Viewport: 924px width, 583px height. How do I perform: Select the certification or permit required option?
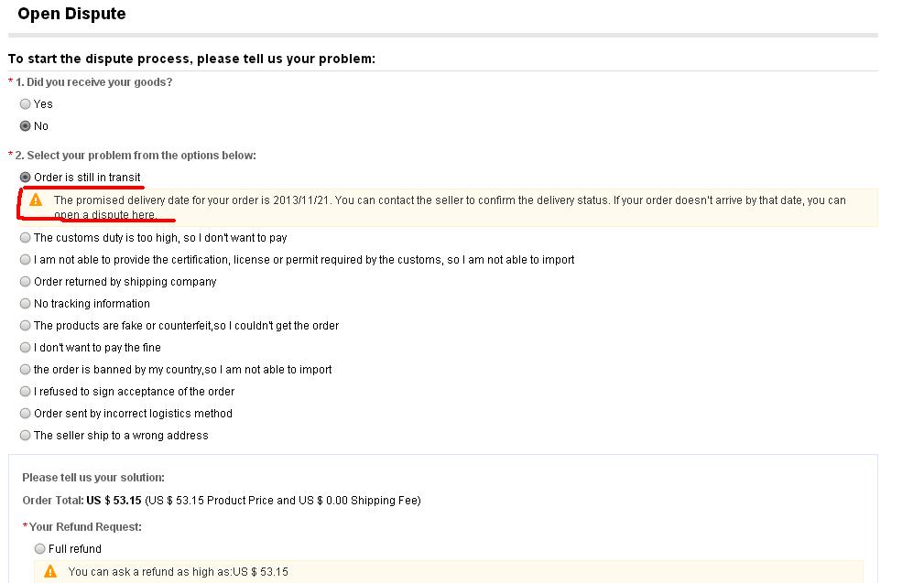25,260
